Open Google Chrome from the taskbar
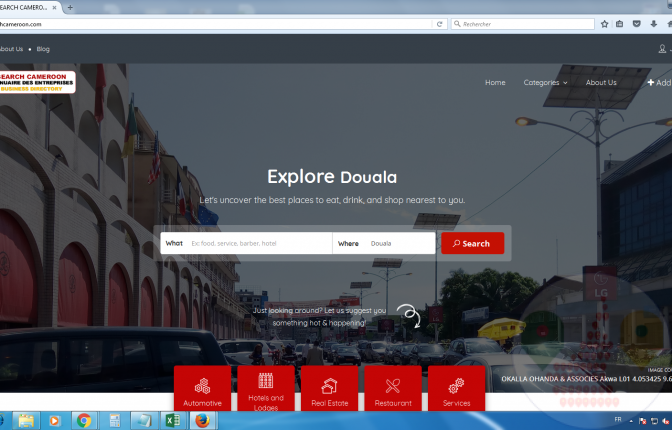This screenshot has width=672, height=430. tap(84, 421)
